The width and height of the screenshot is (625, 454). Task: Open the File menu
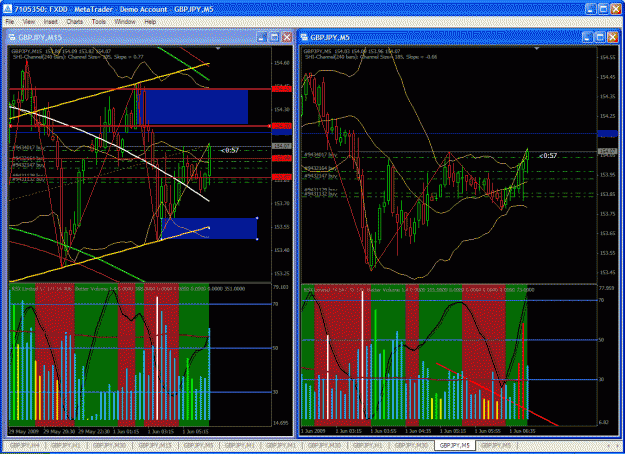point(10,22)
